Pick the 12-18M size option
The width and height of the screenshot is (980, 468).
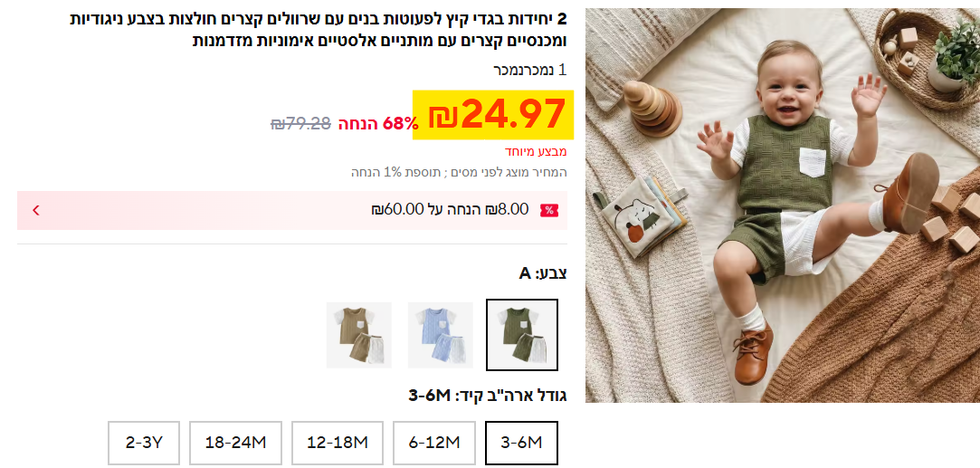point(338,443)
